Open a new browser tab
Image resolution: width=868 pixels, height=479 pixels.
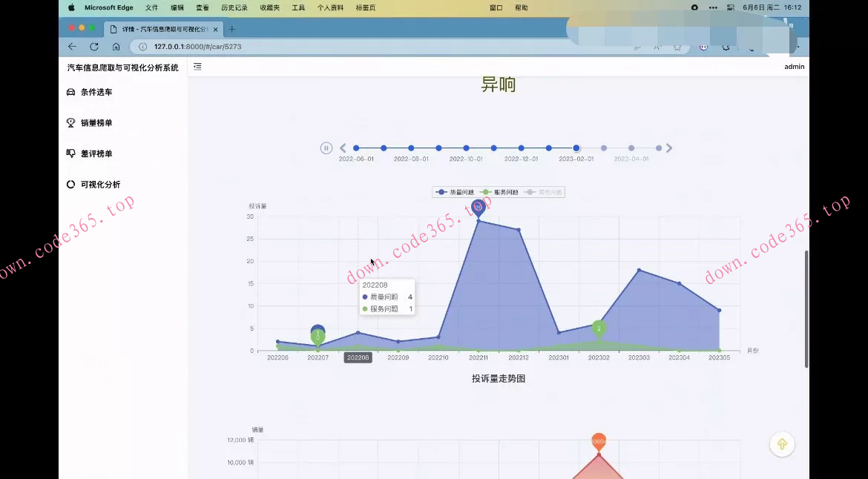(x=231, y=29)
